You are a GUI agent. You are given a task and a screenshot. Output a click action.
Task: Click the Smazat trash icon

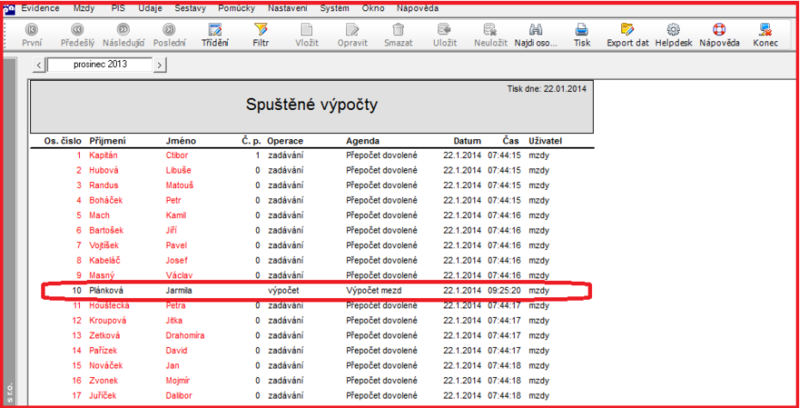click(x=398, y=30)
